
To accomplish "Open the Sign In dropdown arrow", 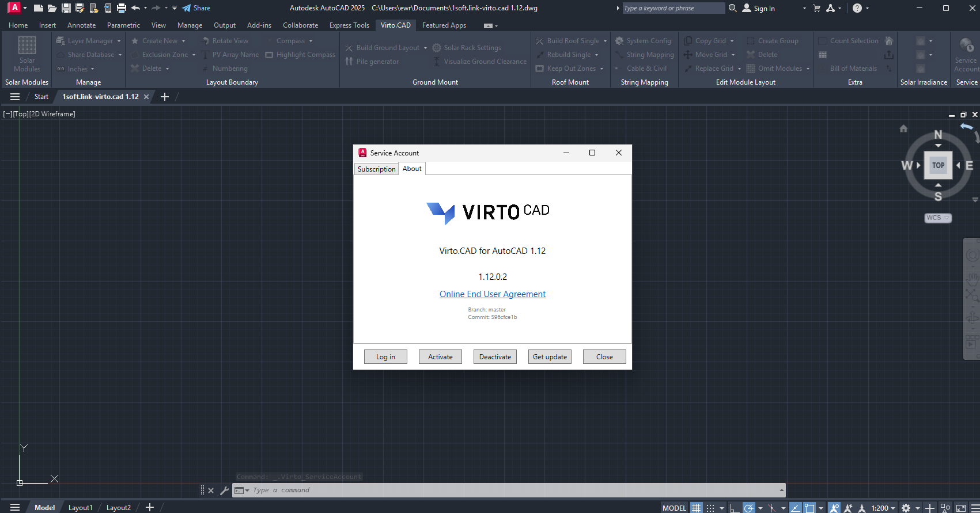I will click(x=804, y=8).
